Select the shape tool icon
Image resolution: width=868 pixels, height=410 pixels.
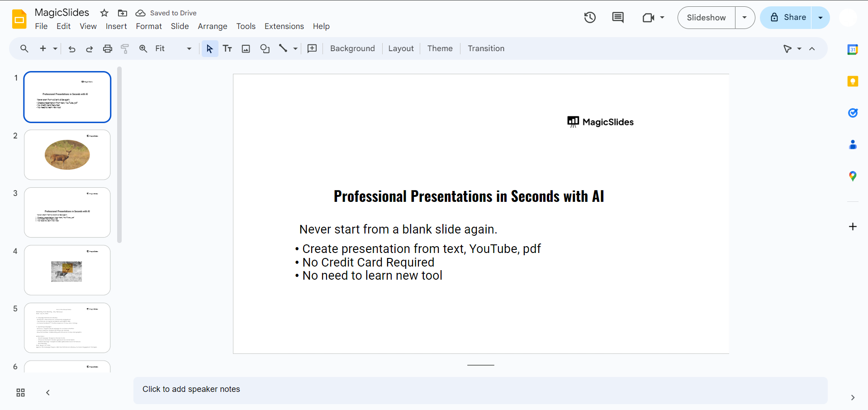pyautogui.click(x=265, y=49)
